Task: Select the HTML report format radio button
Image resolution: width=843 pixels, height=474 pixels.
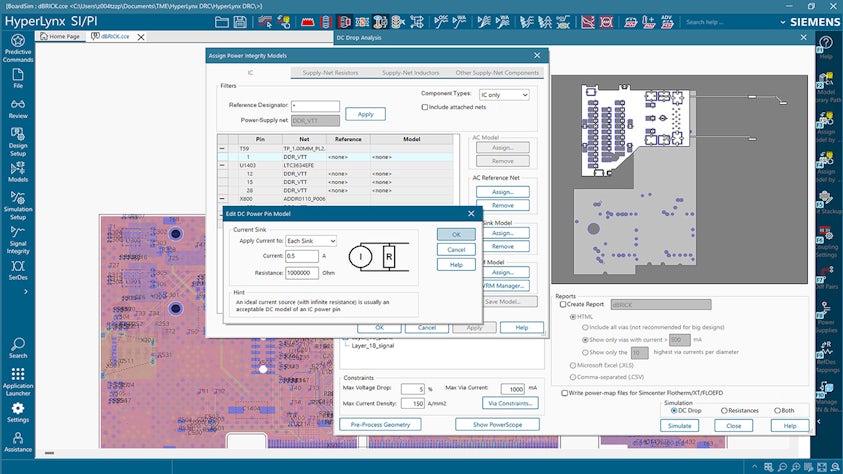Action: (x=573, y=317)
